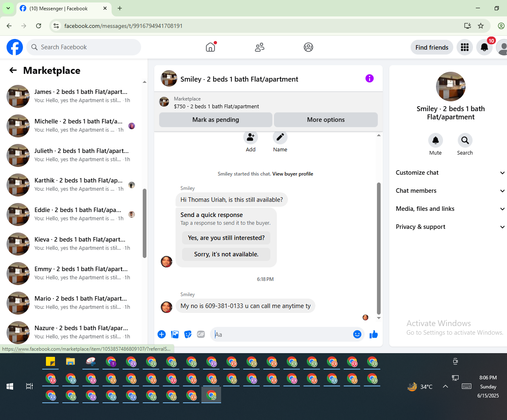The image size is (507, 420).
Task: Open a new browser tab
Action: (120, 8)
